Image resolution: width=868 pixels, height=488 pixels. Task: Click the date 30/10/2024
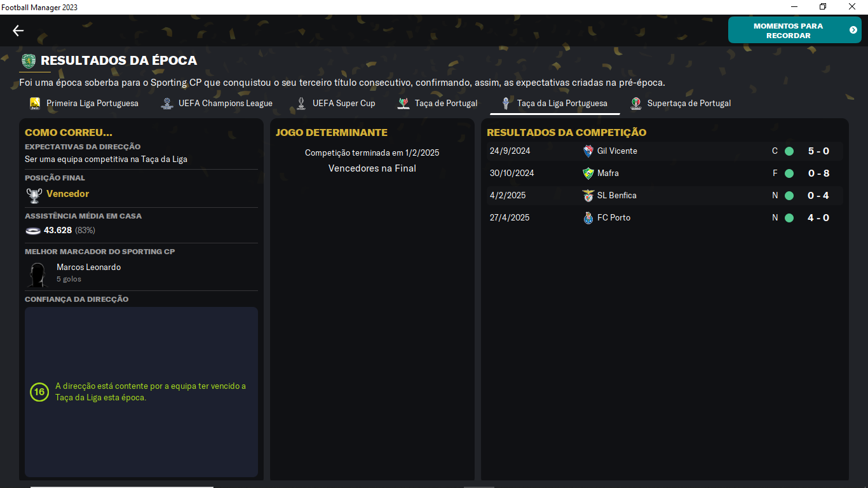pyautogui.click(x=512, y=173)
